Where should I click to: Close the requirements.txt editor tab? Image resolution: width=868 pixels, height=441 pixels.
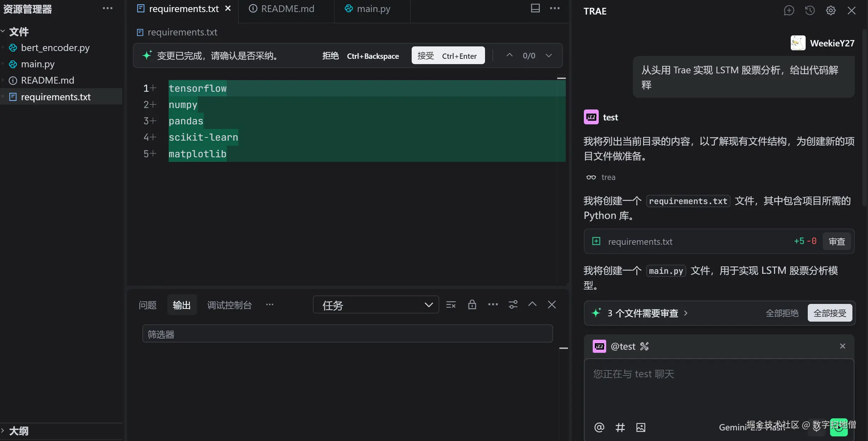(228, 9)
